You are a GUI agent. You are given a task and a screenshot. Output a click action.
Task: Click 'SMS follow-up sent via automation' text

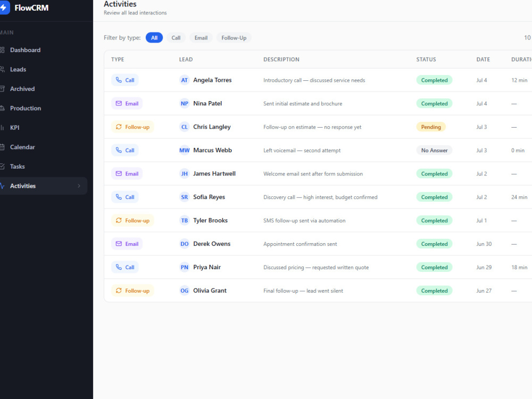(x=304, y=221)
